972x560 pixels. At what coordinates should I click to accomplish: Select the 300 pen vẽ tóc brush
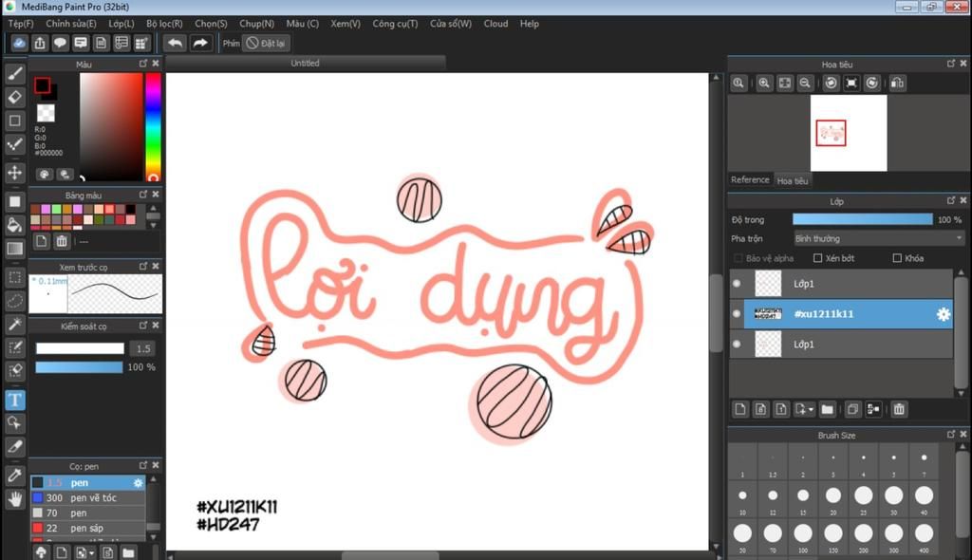pyautogui.click(x=88, y=498)
